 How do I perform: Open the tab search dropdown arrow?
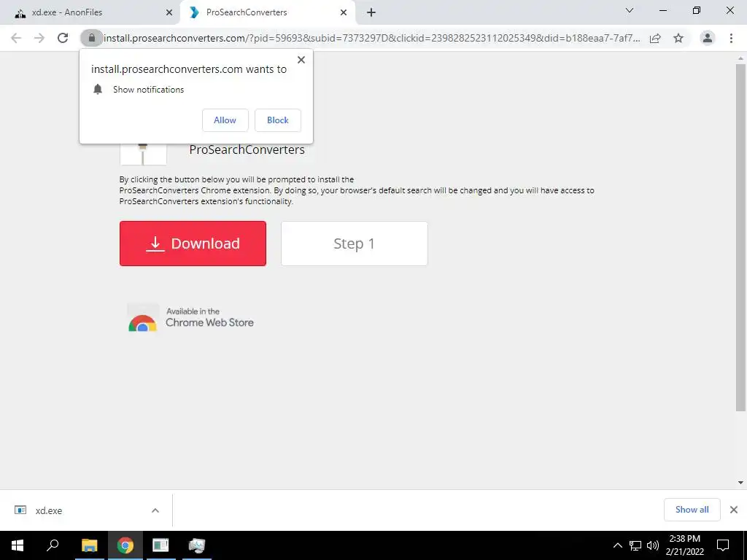click(630, 10)
